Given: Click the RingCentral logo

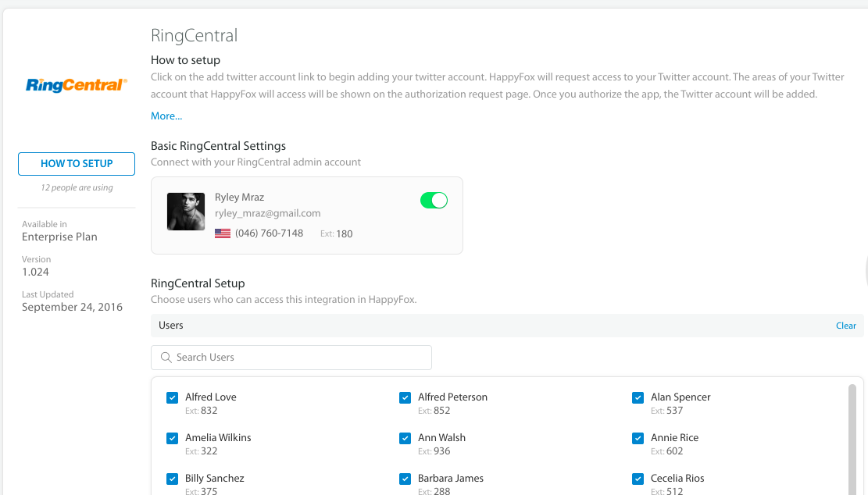Looking at the screenshot, I should (77, 84).
